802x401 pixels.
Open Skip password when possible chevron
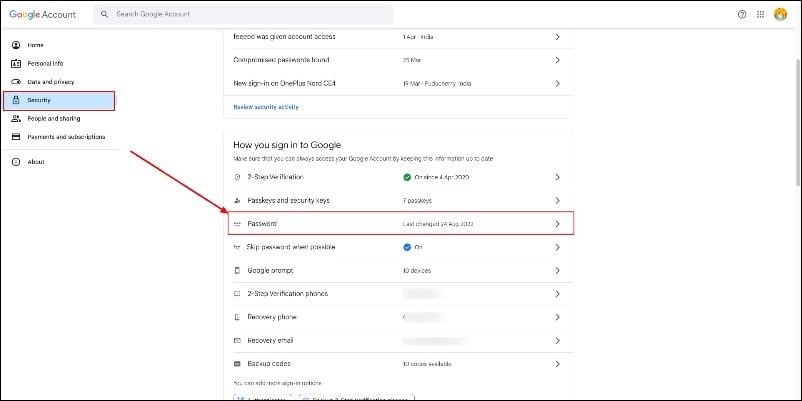pos(558,247)
